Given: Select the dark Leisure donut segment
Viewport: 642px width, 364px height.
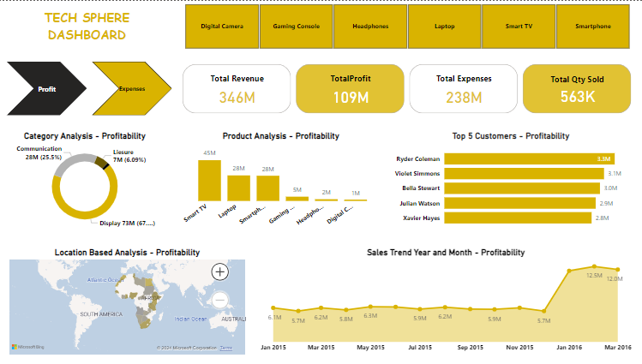Looking at the screenshot, I should point(101,162).
